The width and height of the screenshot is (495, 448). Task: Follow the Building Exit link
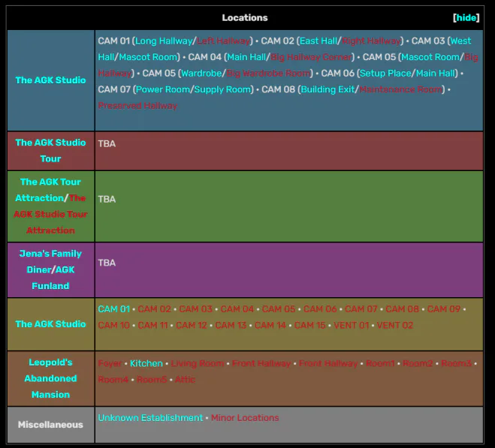pos(327,89)
